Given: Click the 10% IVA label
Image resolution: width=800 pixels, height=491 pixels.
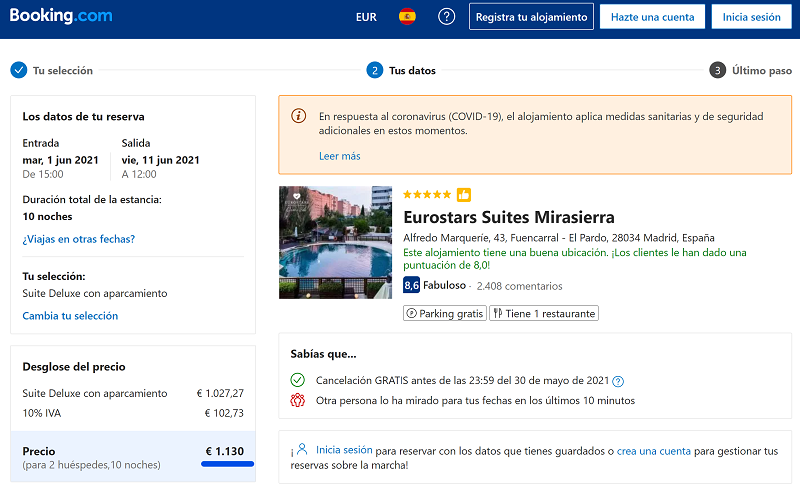Looking at the screenshot, I should click(41, 413).
